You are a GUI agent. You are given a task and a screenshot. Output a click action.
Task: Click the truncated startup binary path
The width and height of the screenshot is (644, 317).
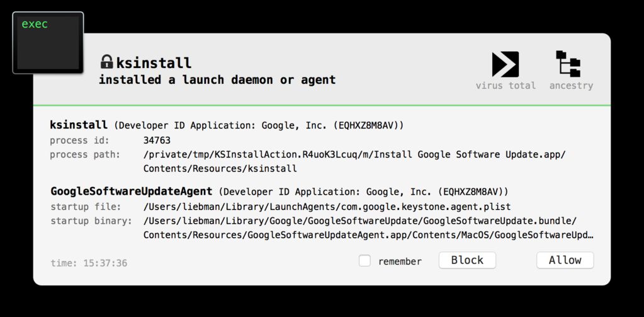368,235
